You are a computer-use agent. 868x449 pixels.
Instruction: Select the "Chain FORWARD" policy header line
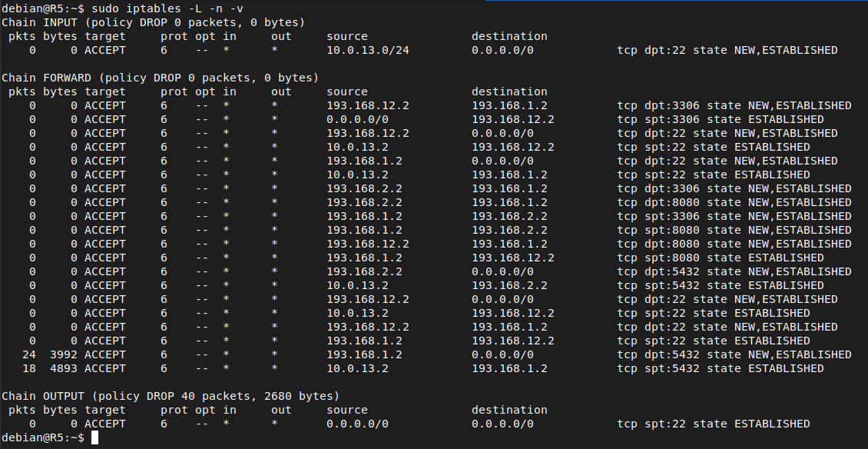point(161,78)
